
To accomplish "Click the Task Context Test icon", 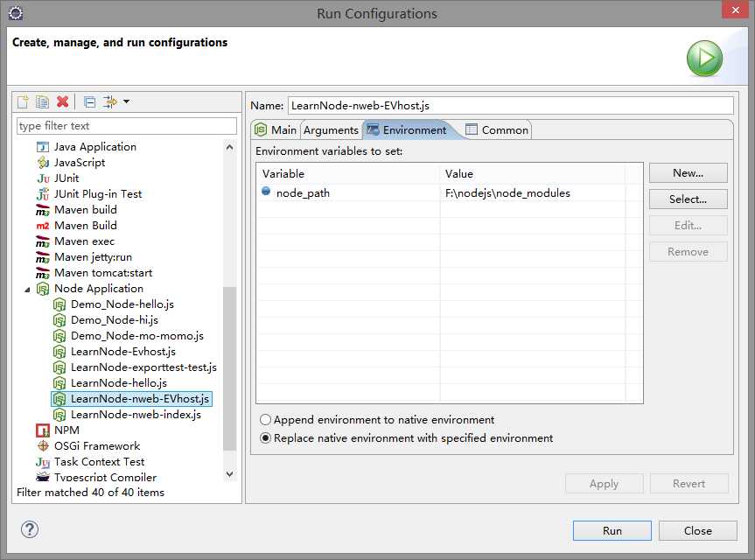I will coord(43,462).
